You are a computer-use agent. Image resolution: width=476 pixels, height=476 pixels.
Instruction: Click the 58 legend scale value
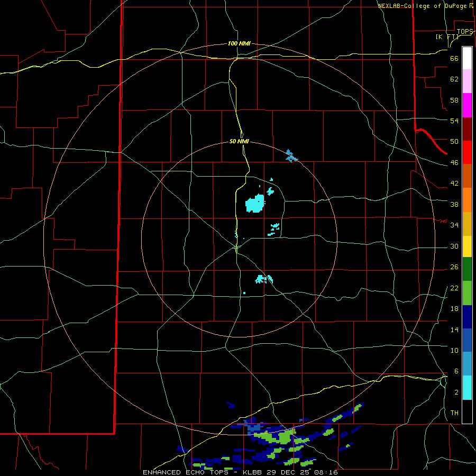click(x=454, y=100)
